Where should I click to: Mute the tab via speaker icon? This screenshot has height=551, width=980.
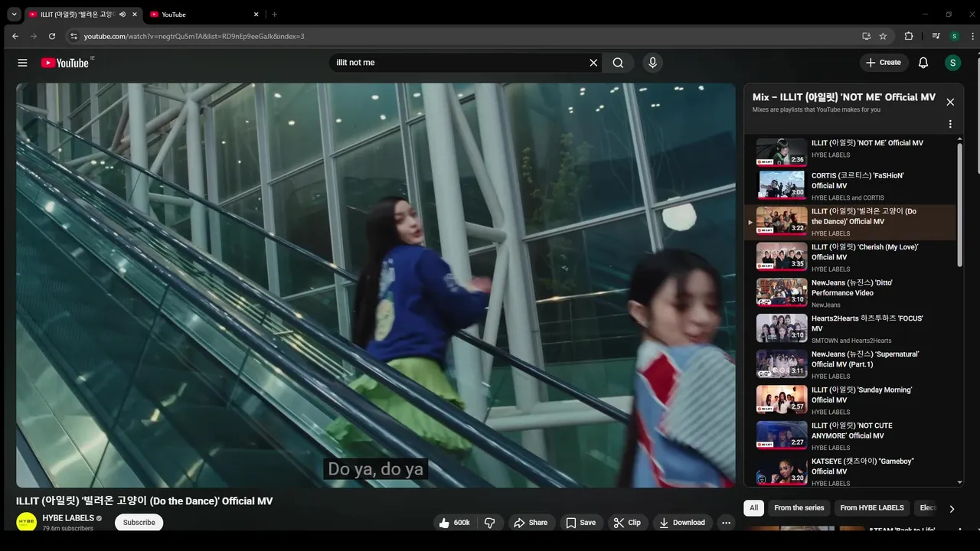tap(122, 15)
